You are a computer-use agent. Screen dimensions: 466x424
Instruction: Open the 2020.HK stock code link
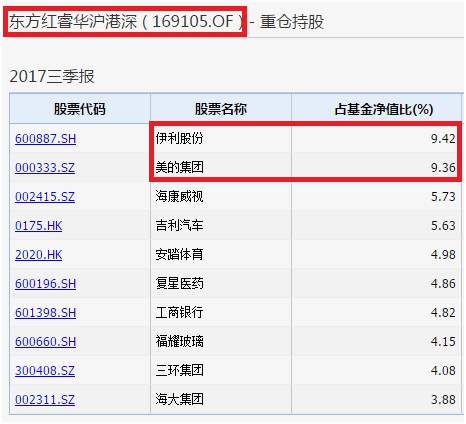[x=39, y=255]
